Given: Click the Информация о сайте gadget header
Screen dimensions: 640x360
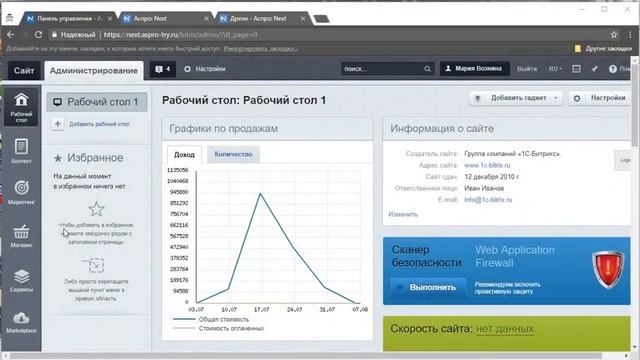Looking at the screenshot, I should (507, 129).
